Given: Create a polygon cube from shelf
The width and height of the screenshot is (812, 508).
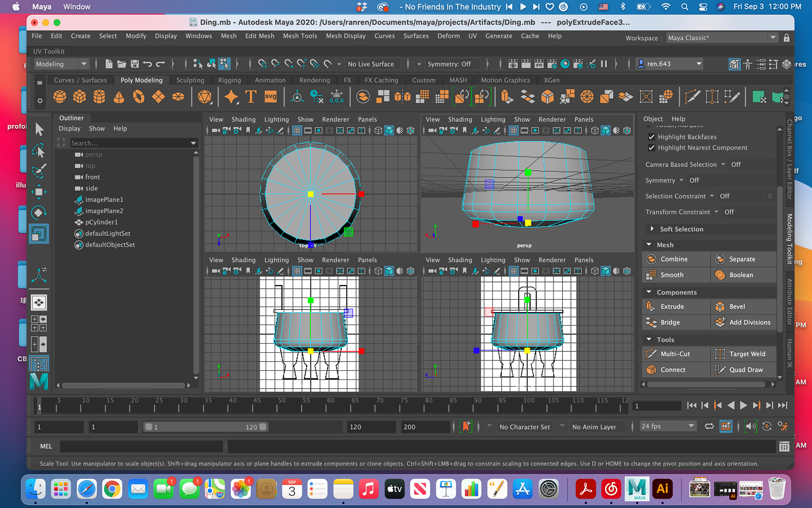Looking at the screenshot, I should [x=80, y=97].
